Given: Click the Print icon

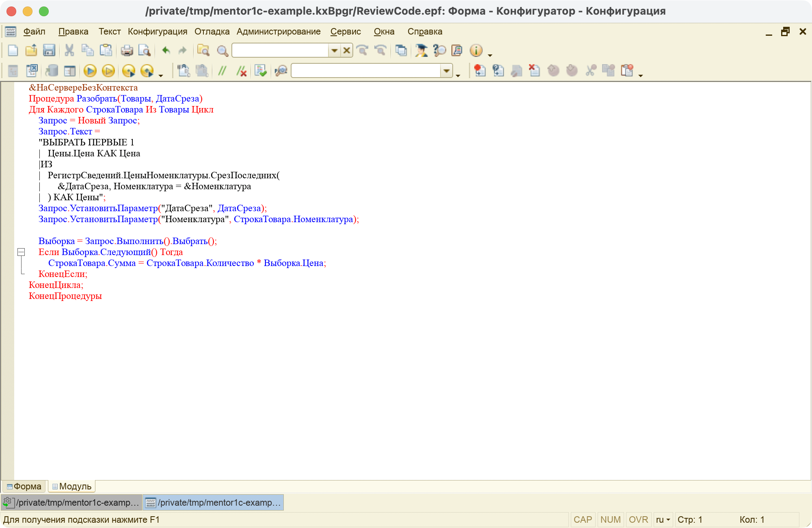Looking at the screenshot, I should coord(127,50).
